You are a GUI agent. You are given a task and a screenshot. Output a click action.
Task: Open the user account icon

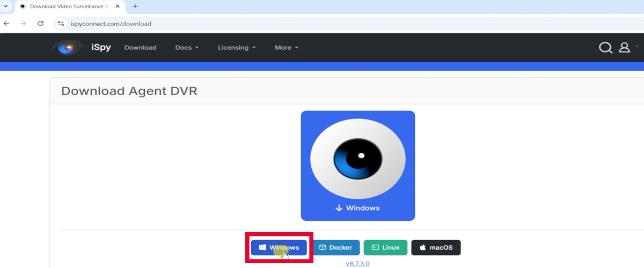coord(624,48)
